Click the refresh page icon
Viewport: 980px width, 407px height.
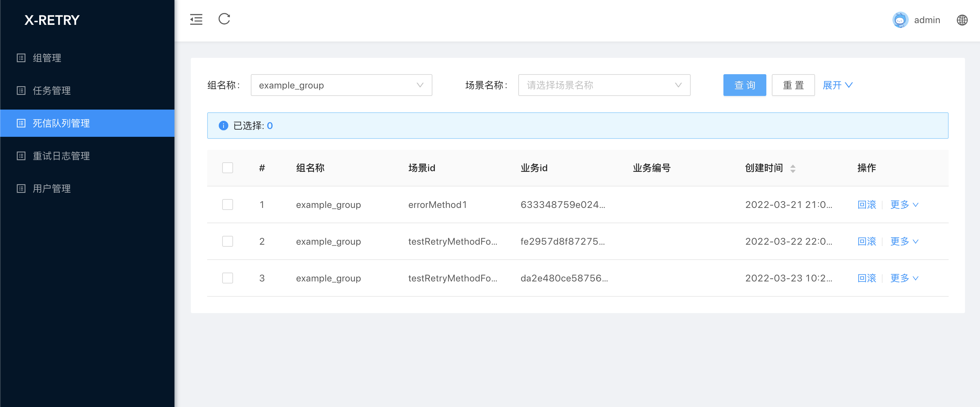224,19
